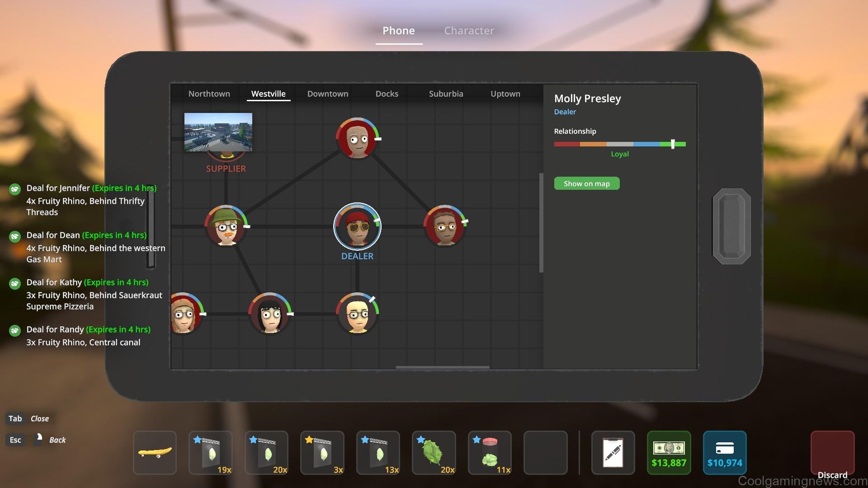
Task: Open the Uptown contacts view
Action: click(x=505, y=94)
